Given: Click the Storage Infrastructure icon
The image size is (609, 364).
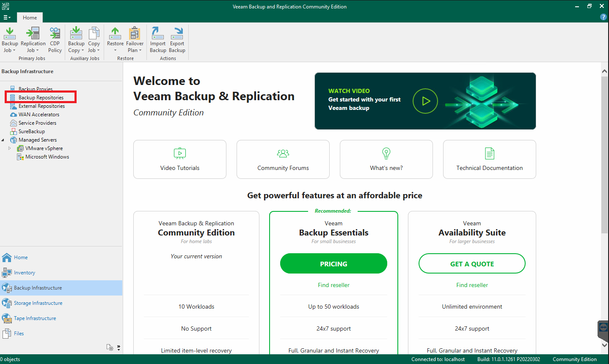Looking at the screenshot, I should click(7, 303).
